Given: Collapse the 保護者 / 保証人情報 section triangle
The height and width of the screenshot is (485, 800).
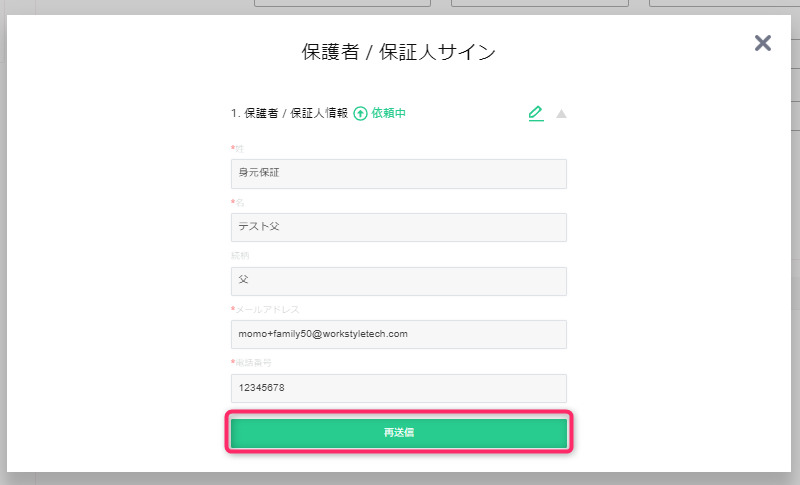Looking at the screenshot, I should pyautogui.click(x=561, y=114).
